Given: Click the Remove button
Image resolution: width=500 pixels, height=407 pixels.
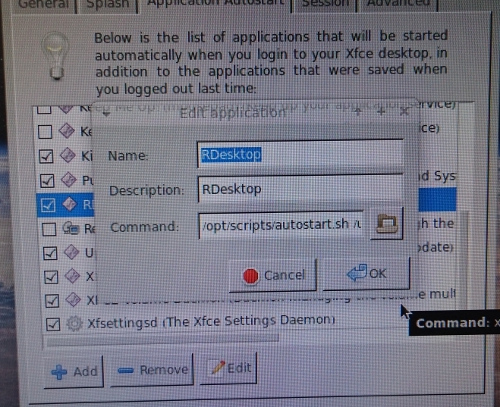Looking at the screenshot, I should 152,370.
